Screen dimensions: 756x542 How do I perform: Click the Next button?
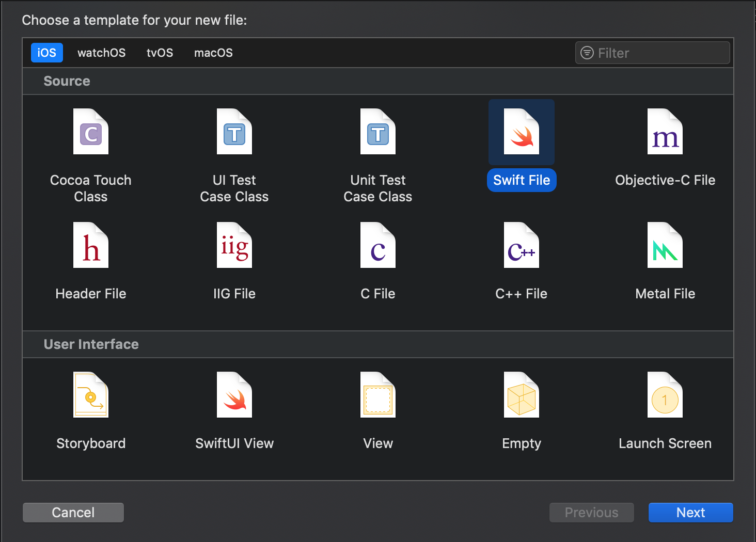(x=691, y=513)
